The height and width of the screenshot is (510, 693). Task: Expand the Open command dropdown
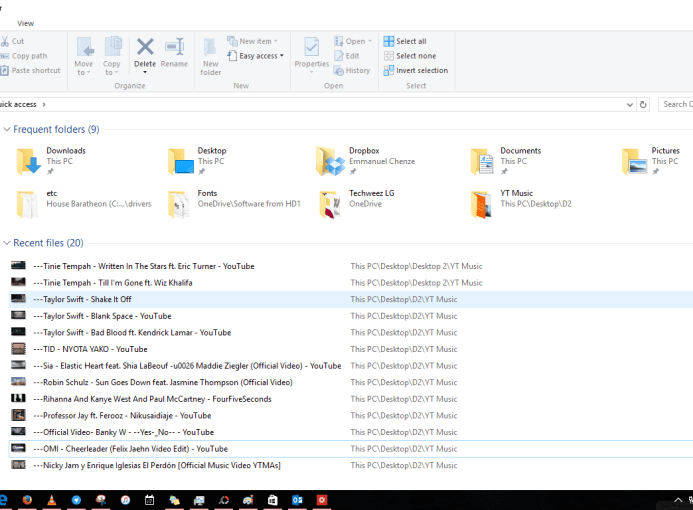370,41
